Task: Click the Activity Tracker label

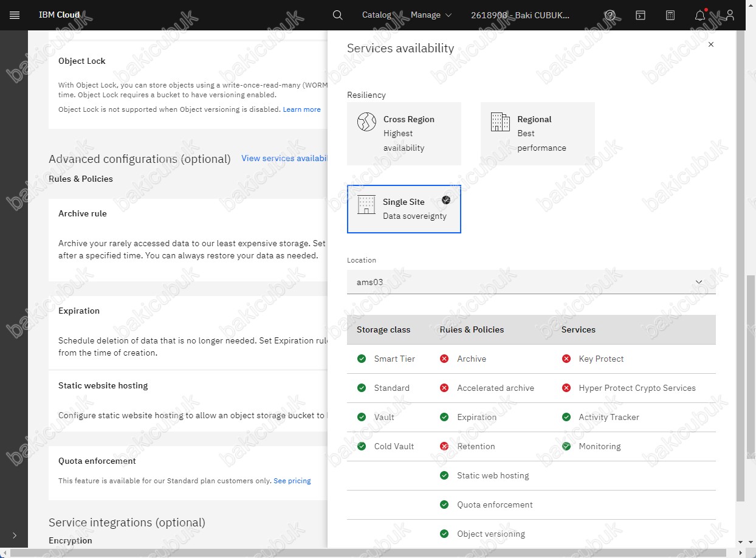Action: (x=609, y=417)
